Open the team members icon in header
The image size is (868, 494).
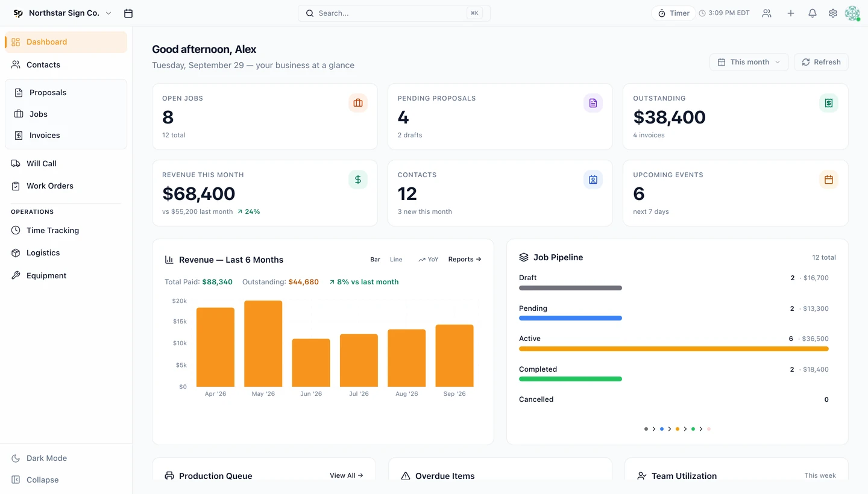coord(767,13)
